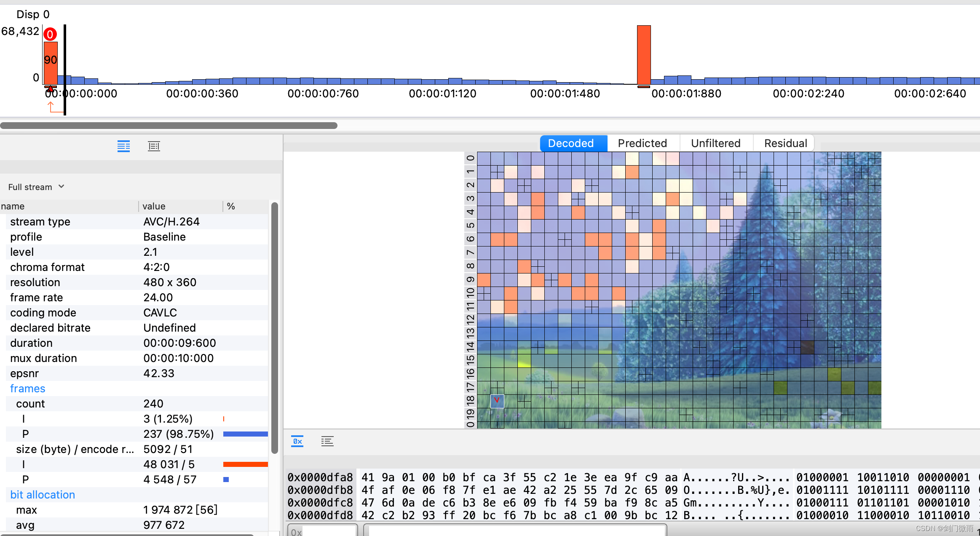Image resolution: width=980 pixels, height=536 pixels.
Task: Click the frames section link
Action: coord(27,389)
